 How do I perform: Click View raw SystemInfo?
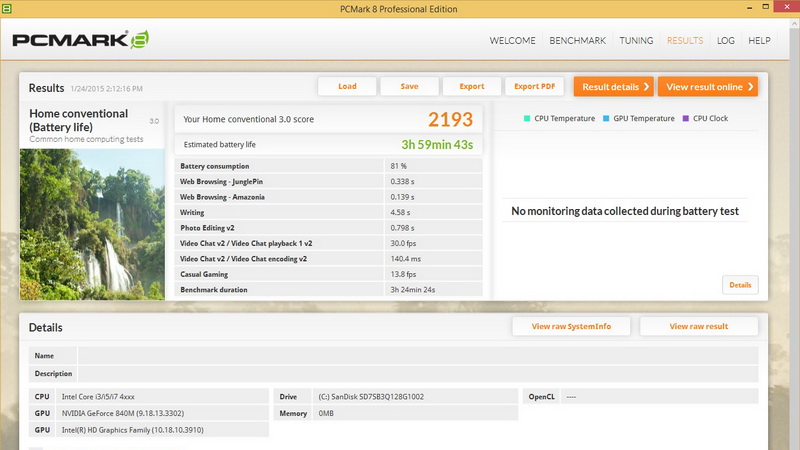tap(571, 326)
